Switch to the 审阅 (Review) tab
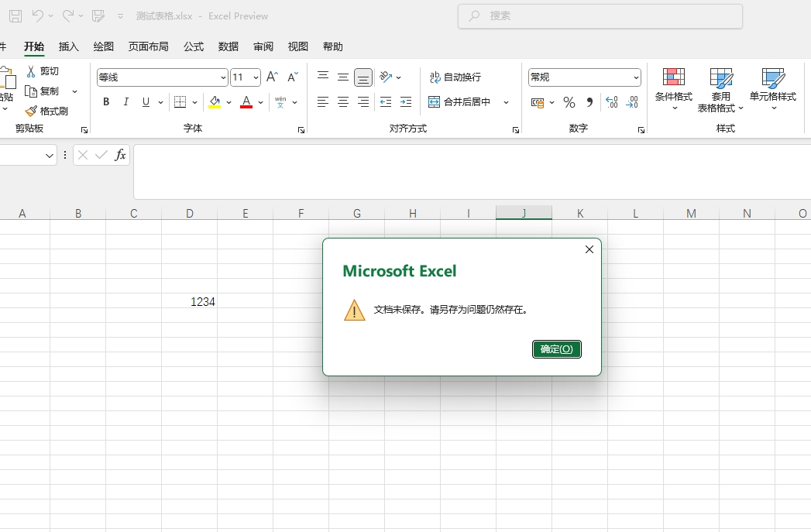This screenshot has width=811, height=532. (x=263, y=46)
